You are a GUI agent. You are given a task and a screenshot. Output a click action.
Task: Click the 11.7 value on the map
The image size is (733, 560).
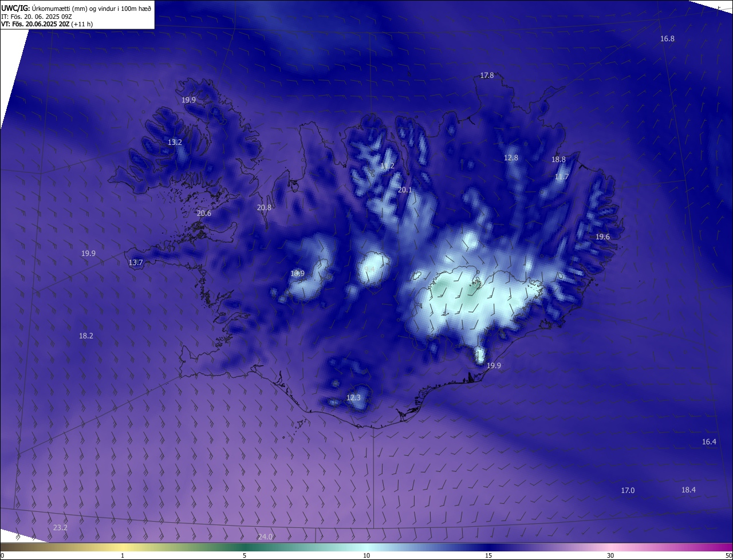[x=562, y=177]
